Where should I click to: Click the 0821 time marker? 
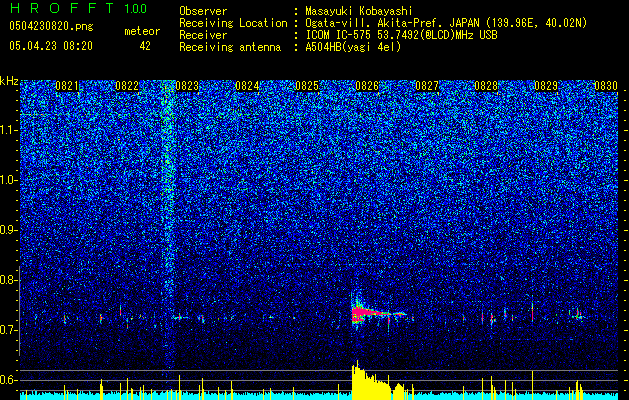click(x=67, y=86)
